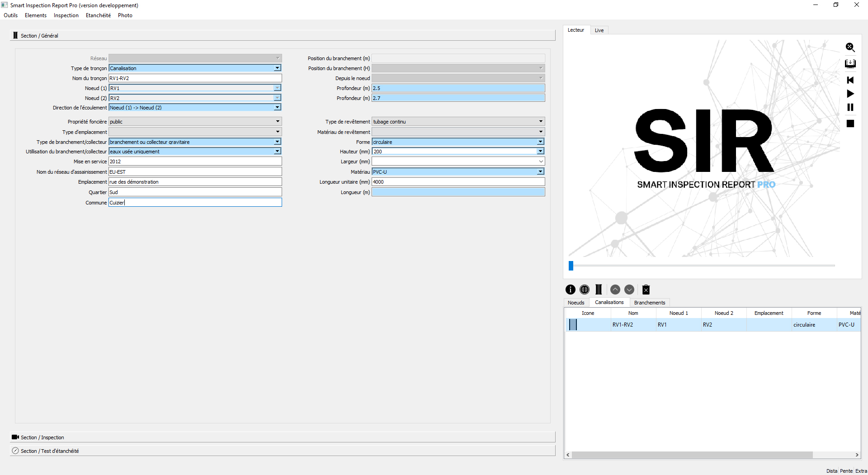
Task: Click the import video download icon
Action: click(x=850, y=63)
